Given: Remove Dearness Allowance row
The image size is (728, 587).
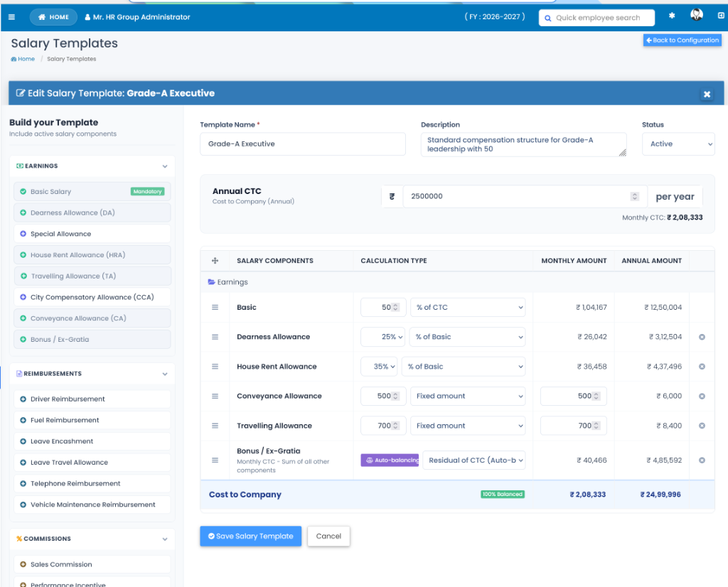Looking at the screenshot, I should pos(702,337).
